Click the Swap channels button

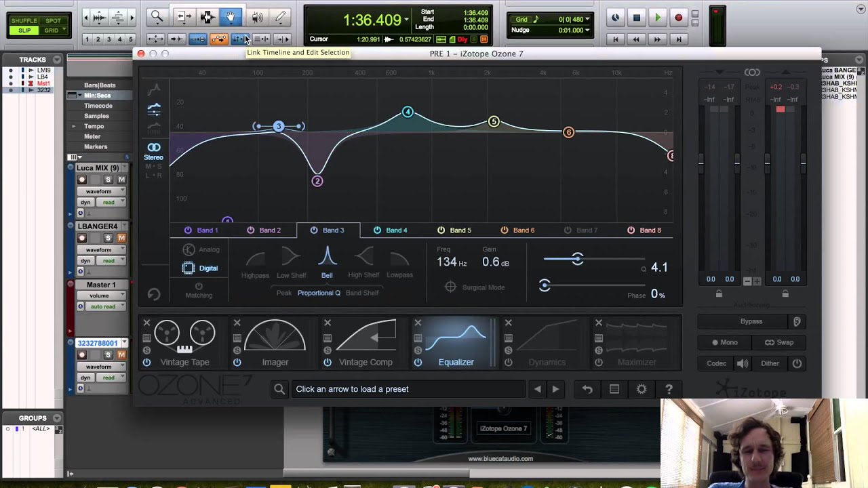[x=779, y=342]
